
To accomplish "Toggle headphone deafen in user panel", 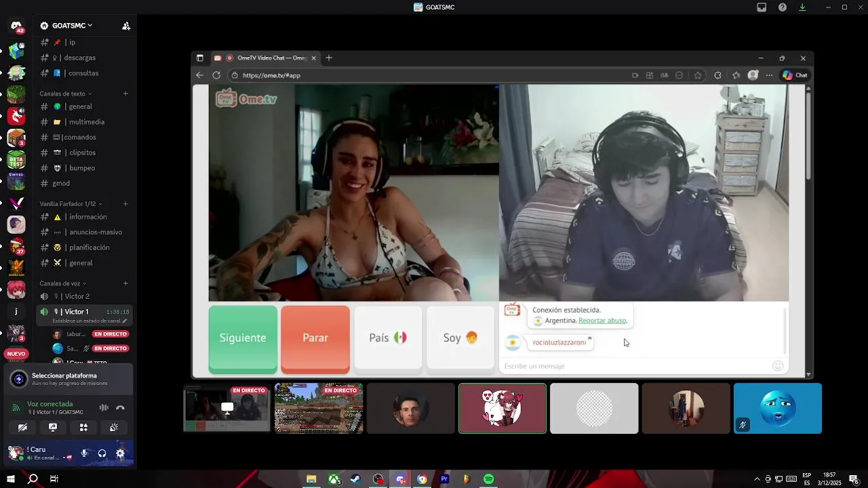I will (x=102, y=453).
